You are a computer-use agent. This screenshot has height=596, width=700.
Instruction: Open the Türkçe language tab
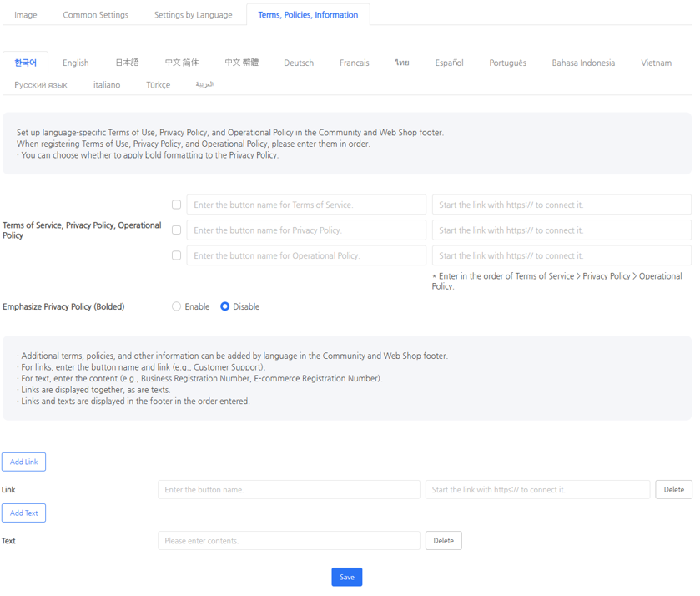coord(158,85)
